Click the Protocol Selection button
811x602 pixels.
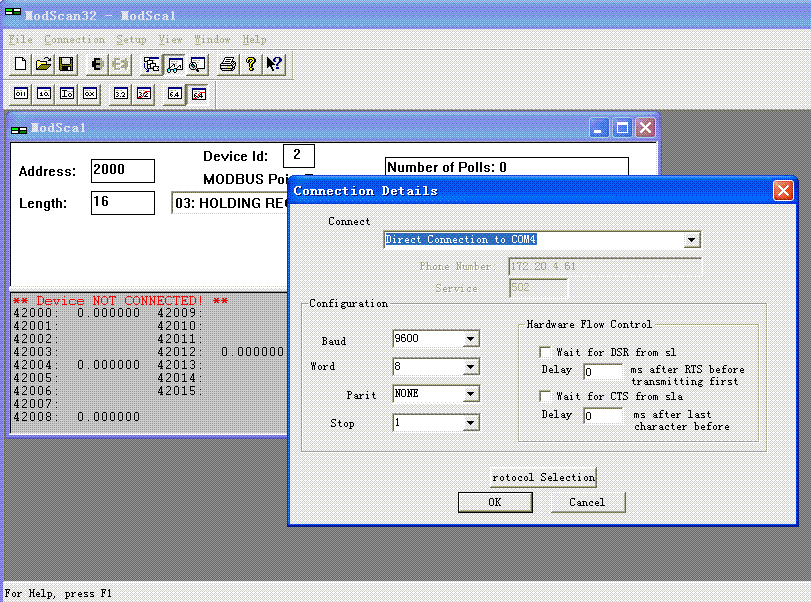tap(543, 477)
